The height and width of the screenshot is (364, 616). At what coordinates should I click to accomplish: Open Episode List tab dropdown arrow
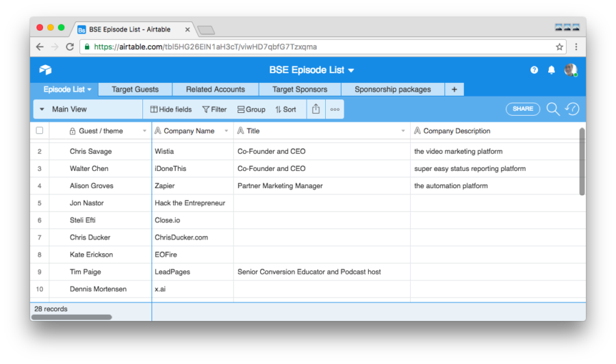(x=90, y=90)
